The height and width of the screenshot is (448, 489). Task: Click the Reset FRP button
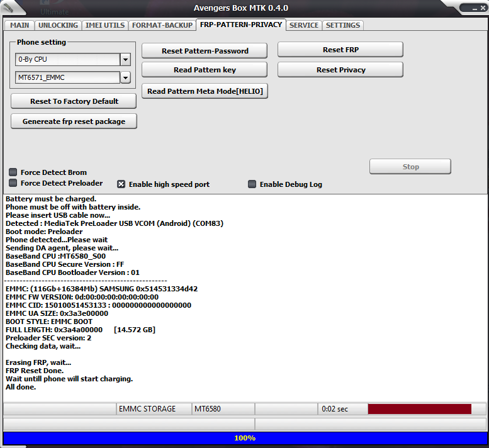(340, 50)
